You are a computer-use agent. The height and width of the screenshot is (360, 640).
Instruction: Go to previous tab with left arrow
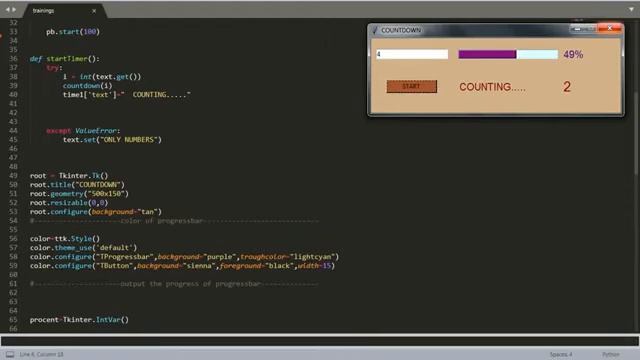[7, 9]
